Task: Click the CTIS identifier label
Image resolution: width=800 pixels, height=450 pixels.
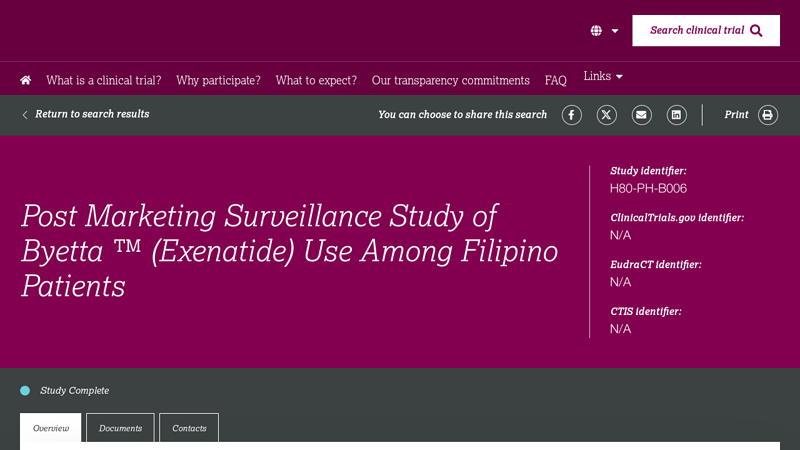Action: pos(645,312)
